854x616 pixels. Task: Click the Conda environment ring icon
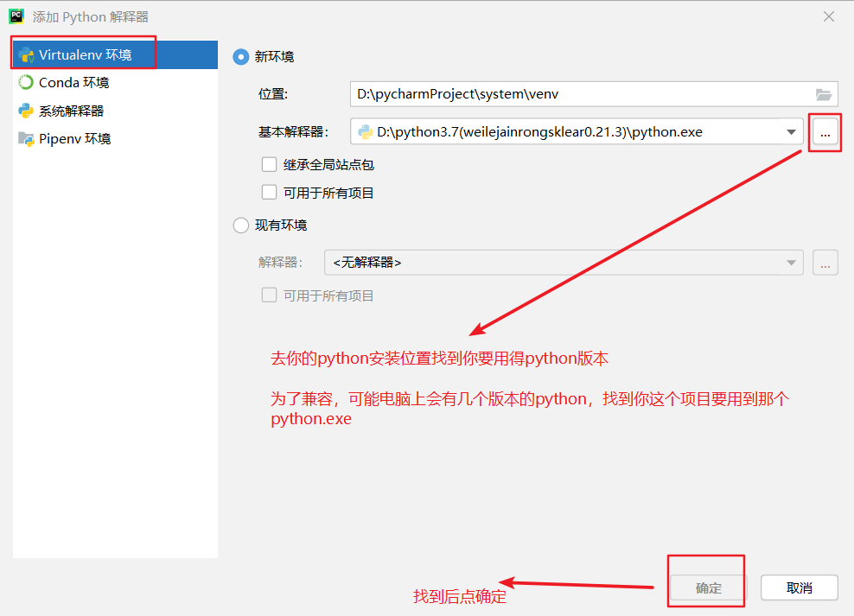(x=26, y=82)
